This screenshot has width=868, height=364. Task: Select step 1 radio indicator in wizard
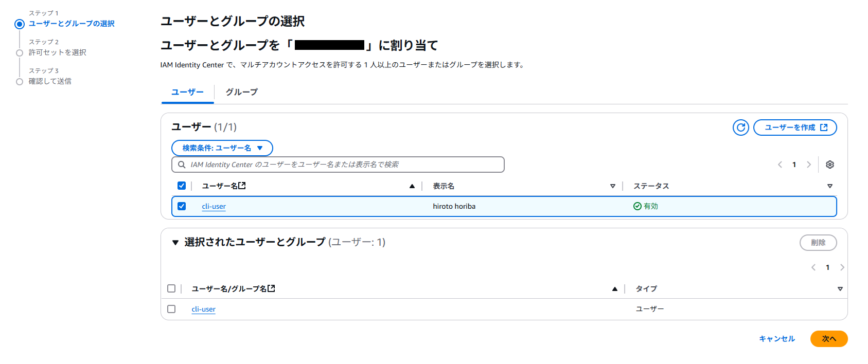tap(20, 24)
